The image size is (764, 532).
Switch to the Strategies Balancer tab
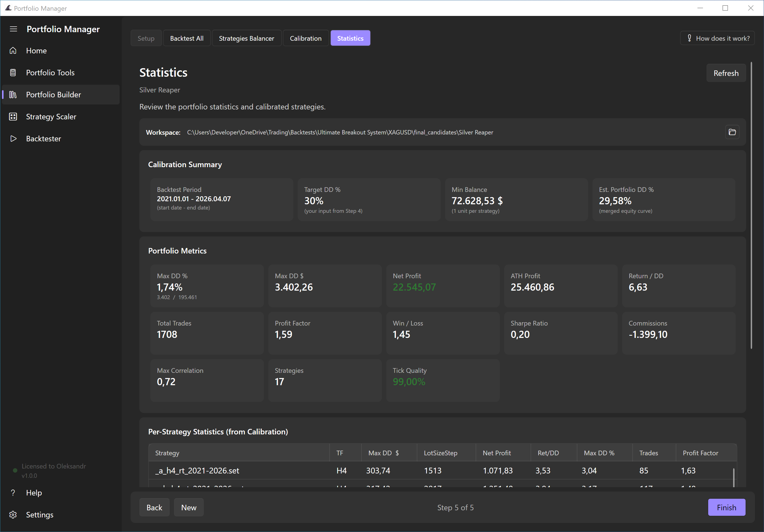pyautogui.click(x=247, y=38)
